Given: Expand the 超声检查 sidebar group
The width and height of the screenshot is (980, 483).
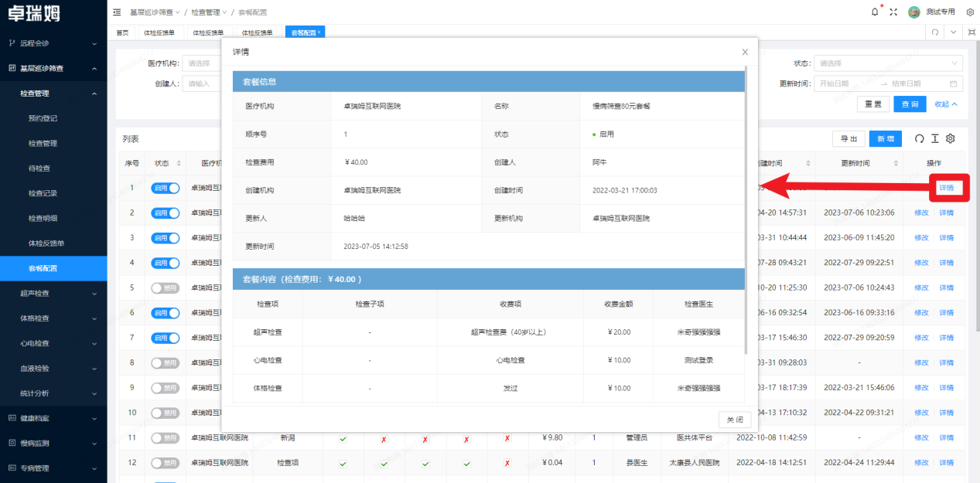Looking at the screenshot, I should pos(53,294).
